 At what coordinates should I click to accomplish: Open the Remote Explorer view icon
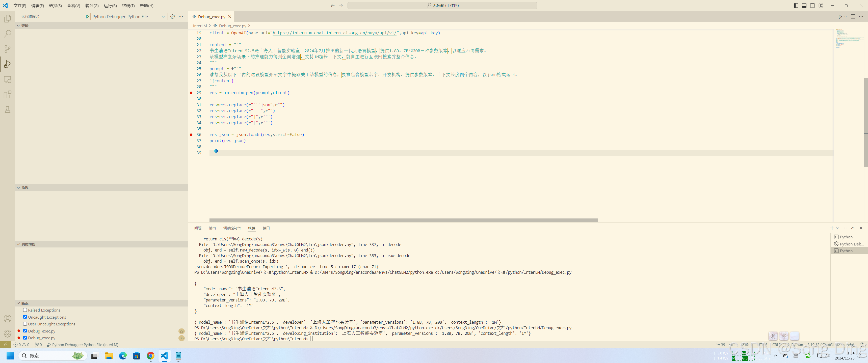pos(7,79)
